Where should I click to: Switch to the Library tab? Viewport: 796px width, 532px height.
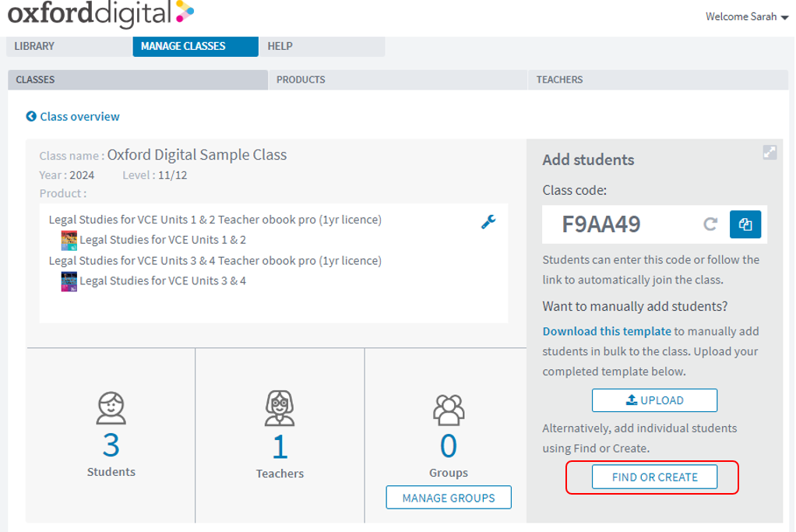click(x=69, y=46)
